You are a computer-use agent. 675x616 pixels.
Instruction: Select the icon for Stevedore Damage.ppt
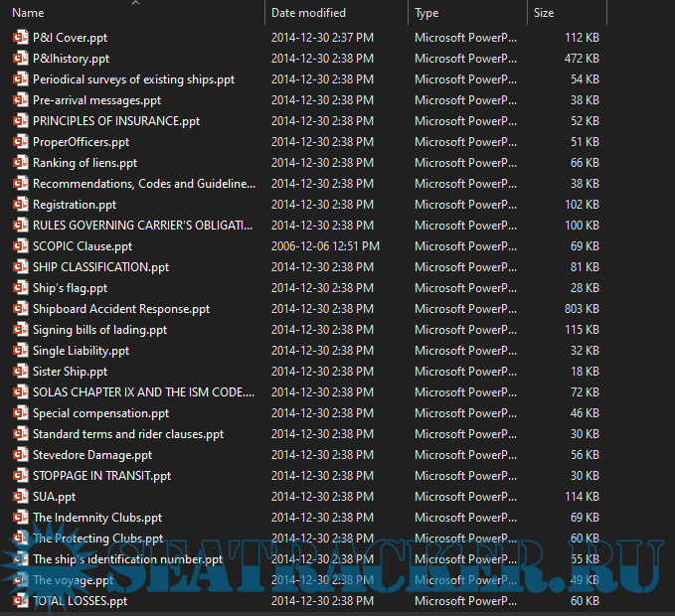(x=20, y=455)
